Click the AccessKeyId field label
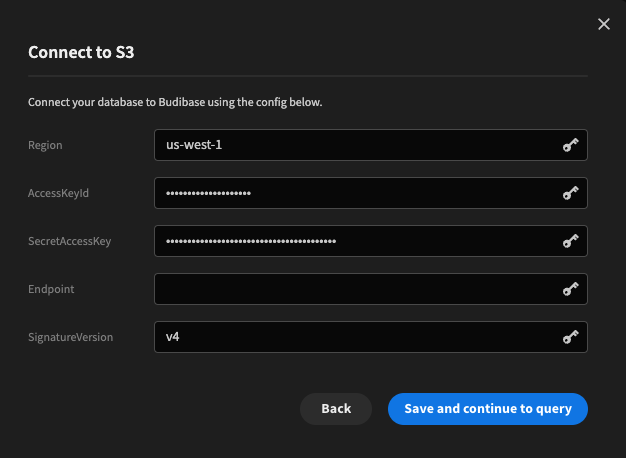Viewport: 626px width, 458px height. point(59,193)
